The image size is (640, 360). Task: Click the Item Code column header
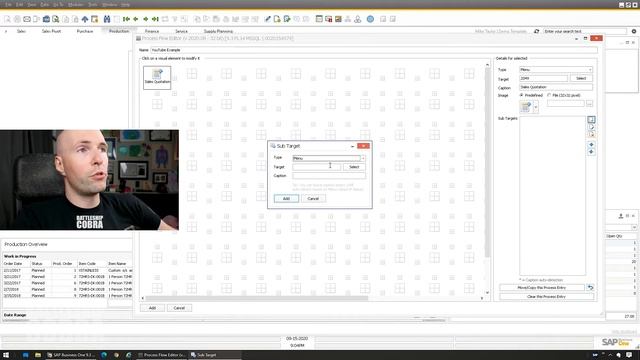click(87, 264)
